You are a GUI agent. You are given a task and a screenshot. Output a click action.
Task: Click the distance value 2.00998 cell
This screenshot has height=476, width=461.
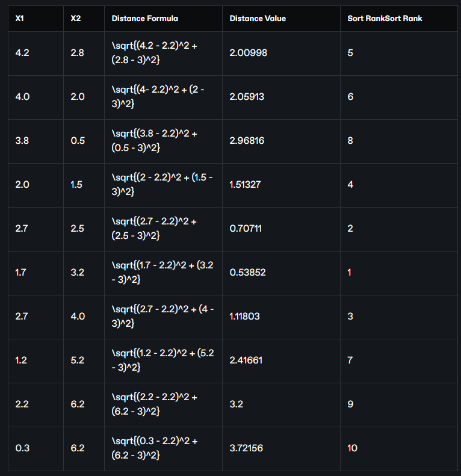coord(249,53)
